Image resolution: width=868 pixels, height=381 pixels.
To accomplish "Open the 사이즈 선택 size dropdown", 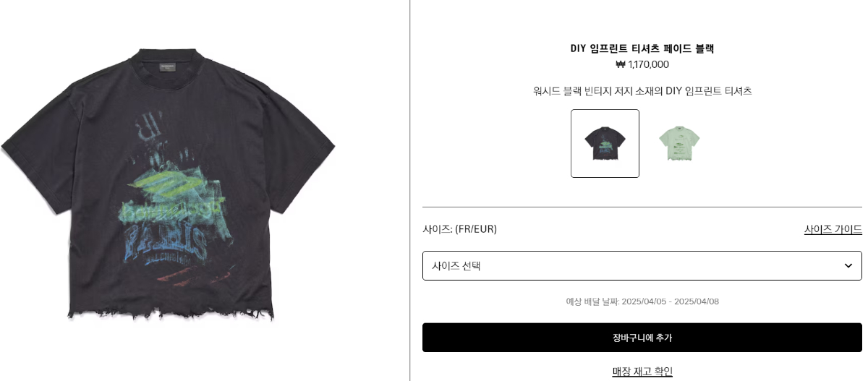I will point(642,265).
